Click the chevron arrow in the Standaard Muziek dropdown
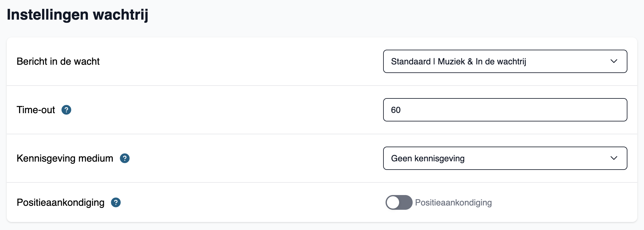Viewport: 644px width, 230px height. coord(614,61)
